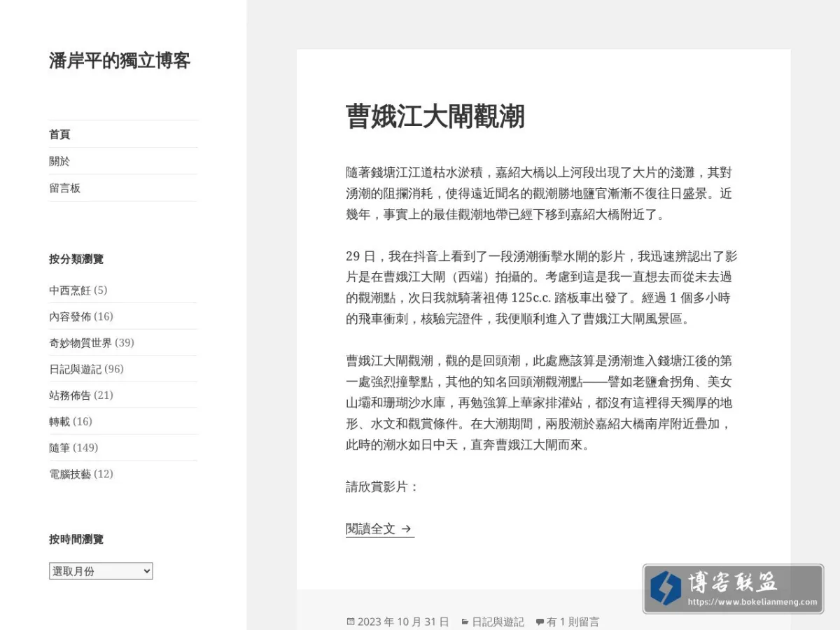
Task: Click 按時間瀏覽 heading text
Action: pos(76,539)
